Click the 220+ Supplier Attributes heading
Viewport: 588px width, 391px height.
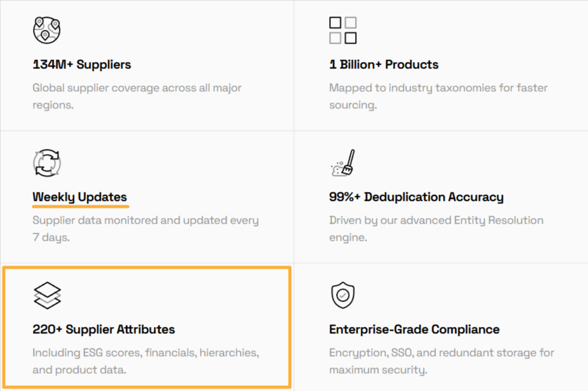104,330
